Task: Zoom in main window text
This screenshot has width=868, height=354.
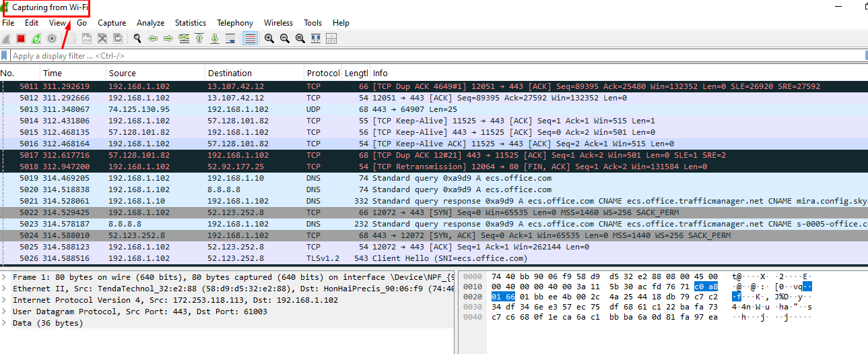Action: click(269, 38)
